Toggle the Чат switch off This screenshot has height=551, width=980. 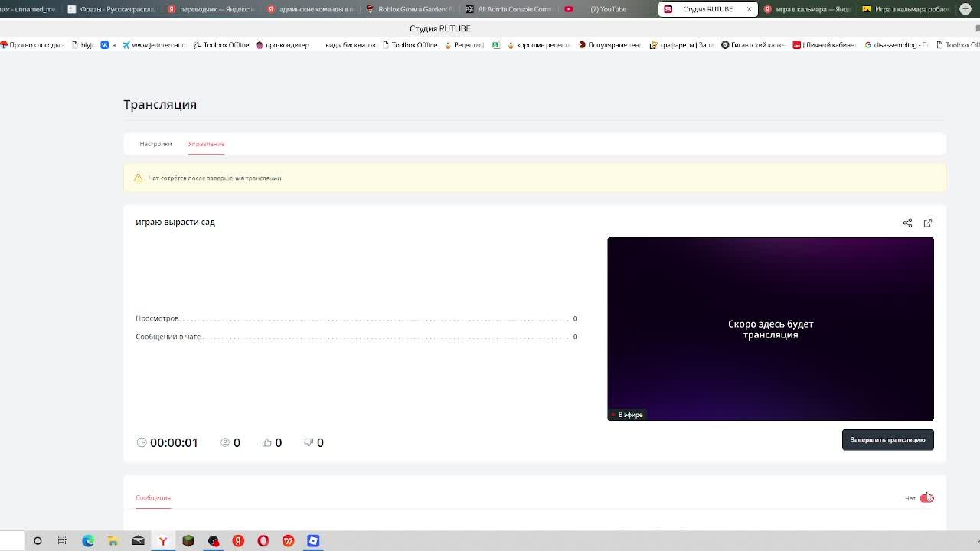pyautogui.click(x=926, y=498)
